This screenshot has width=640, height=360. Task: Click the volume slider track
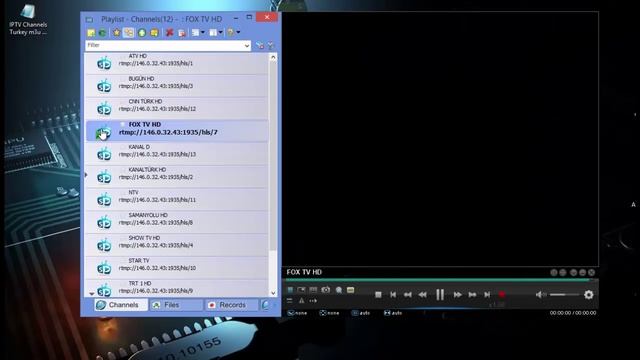[x=564, y=295]
